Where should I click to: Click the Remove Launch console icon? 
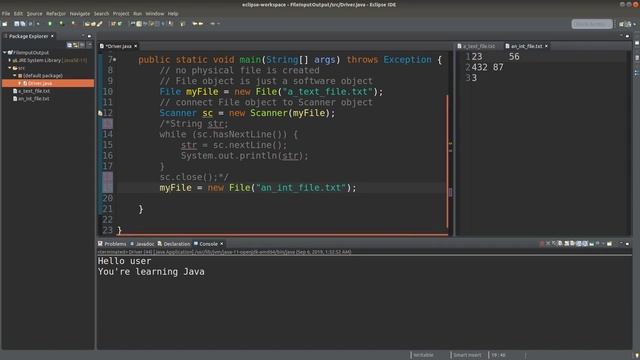[x=548, y=244]
